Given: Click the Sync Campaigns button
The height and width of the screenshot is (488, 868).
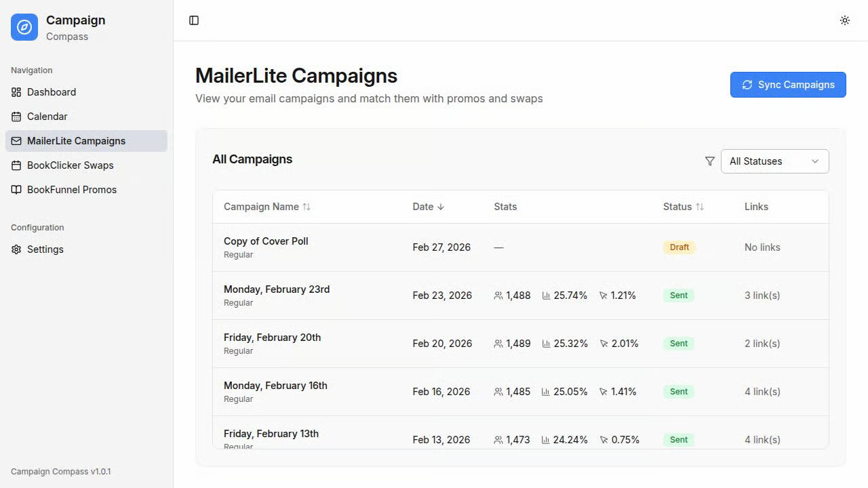Looking at the screenshot, I should (x=788, y=85).
